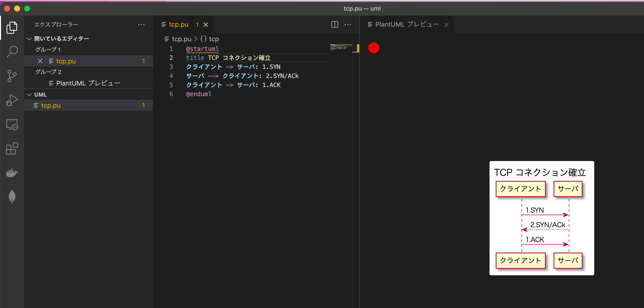644x308 pixels.
Task: Switch to PlantUML preview tab
Action: point(407,24)
